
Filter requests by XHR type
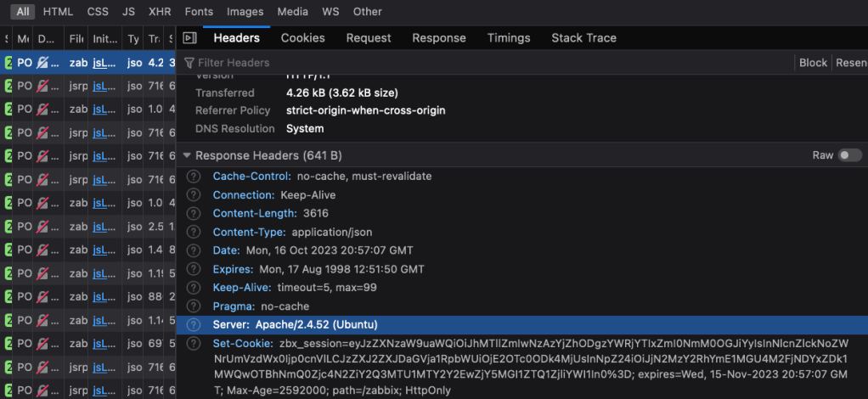point(160,12)
